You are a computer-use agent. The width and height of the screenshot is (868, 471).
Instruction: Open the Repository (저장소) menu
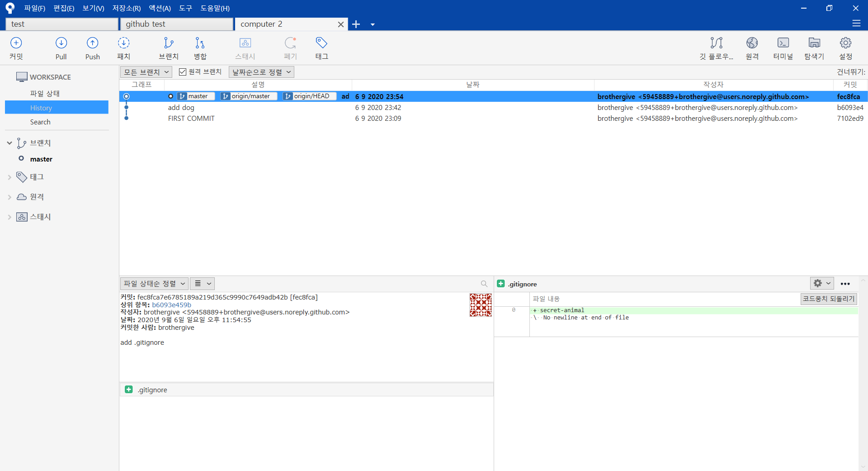tap(127, 8)
